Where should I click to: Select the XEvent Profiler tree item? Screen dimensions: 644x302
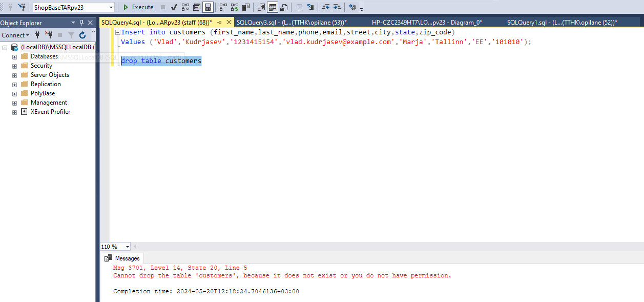[x=50, y=112]
